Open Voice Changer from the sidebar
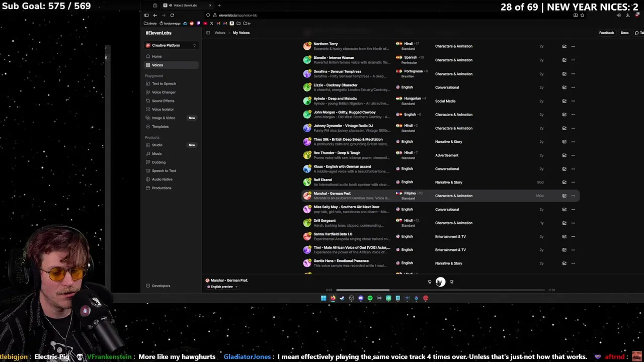This screenshot has height=362, width=644. point(171,92)
